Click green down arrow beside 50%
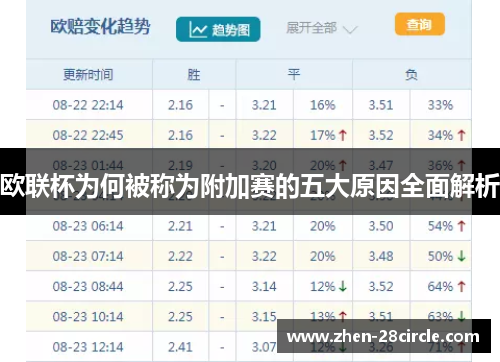This screenshot has height=362, width=500. click(462, 256)
